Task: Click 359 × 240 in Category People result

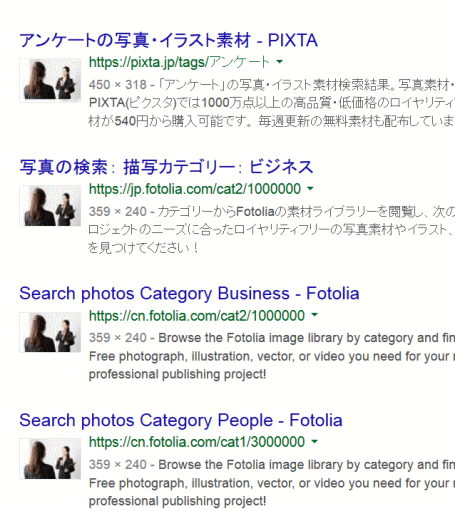Action: pyautogui.click(x=118, y=465)
